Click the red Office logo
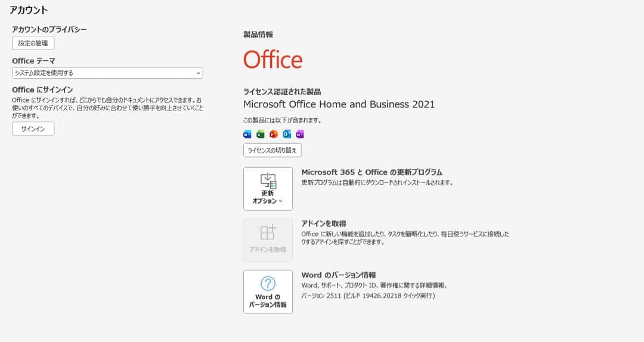The image size is (644, 342). [x=273, y=60]
